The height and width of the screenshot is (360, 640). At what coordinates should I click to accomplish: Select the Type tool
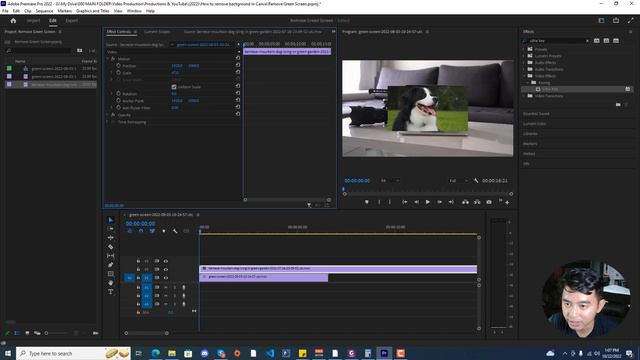click(111, 292)
